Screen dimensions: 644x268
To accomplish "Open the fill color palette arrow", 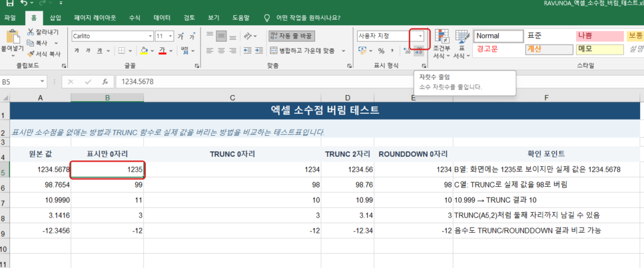I will click(x=152, y=51).
